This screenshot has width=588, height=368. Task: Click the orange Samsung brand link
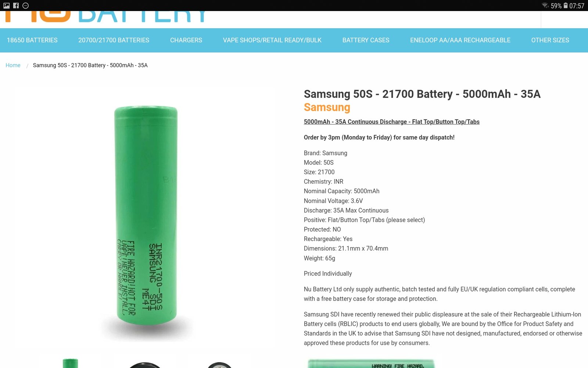[327, 107]
